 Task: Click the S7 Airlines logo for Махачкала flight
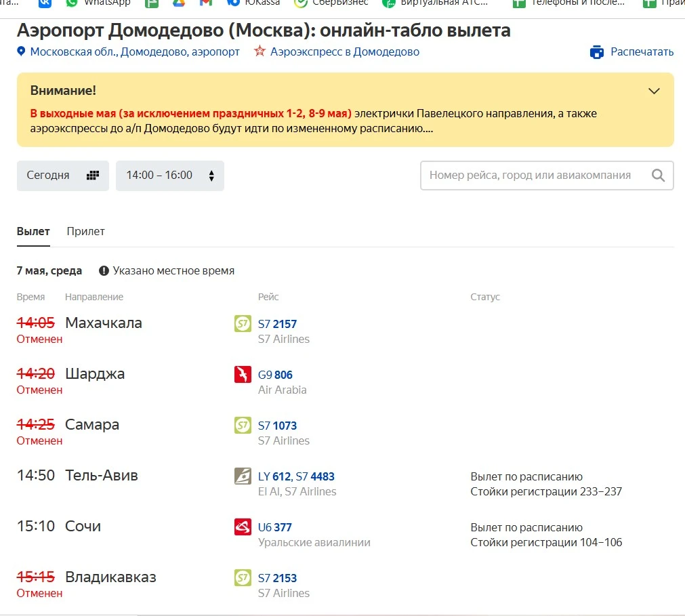(x=243, y=324)
